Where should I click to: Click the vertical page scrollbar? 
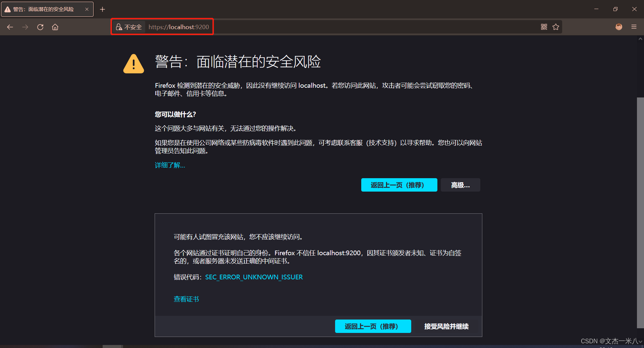640,213
